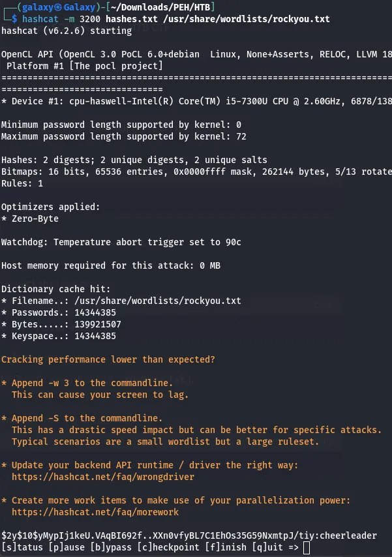Click the -m 3200 mode flag
The image size is (392, 557).
(82, 19)
